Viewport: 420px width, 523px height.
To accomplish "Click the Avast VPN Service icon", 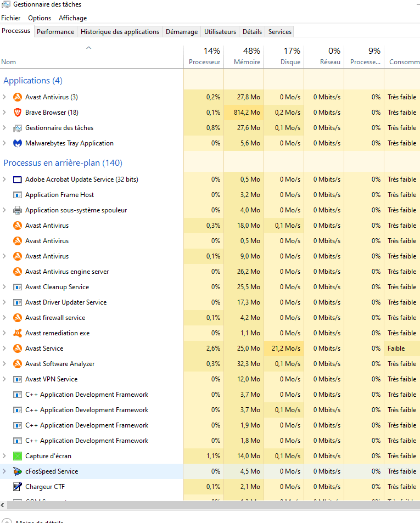I will point(18,379).
